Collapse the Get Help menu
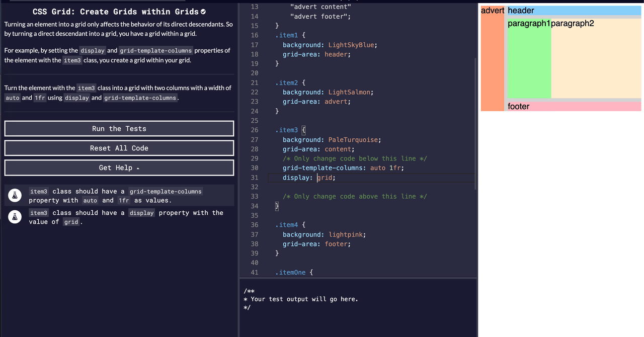 tap(119, 167)
